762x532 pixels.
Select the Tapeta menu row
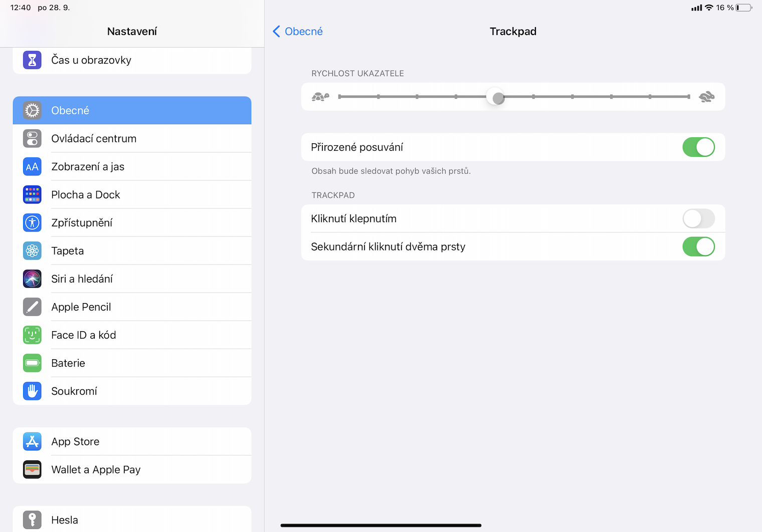[x=132, y=251]
